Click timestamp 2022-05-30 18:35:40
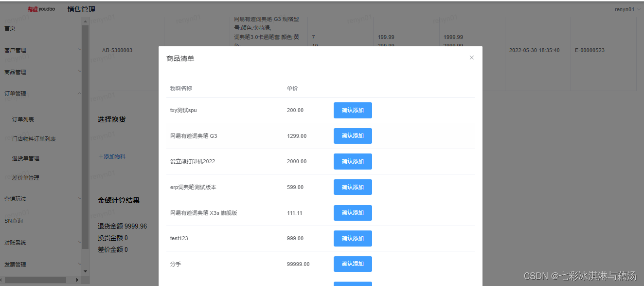The image size is (644, 286). pyautogui.click(x=534, y=50)
